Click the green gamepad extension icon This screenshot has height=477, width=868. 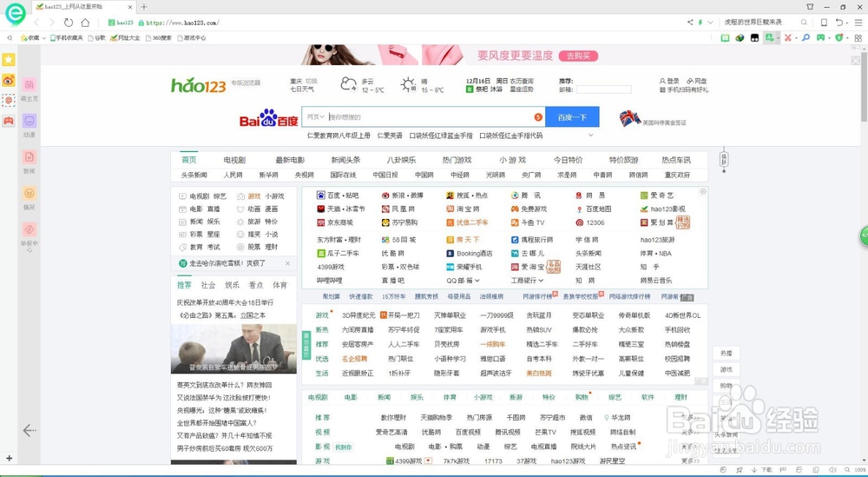coord(821,37)
